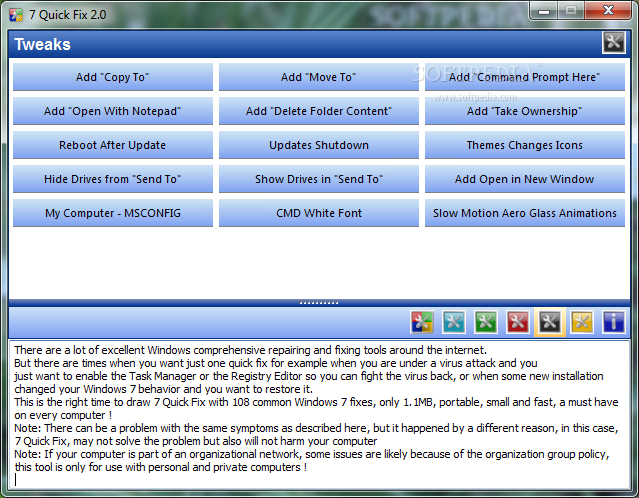This screenshot has height=498, width=639.
Task: Apply the CMD White Font tweak
Action: point(319,213)
